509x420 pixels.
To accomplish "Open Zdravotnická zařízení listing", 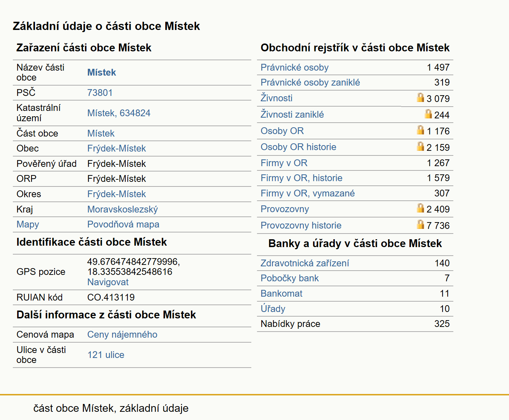I will [305, 263].
